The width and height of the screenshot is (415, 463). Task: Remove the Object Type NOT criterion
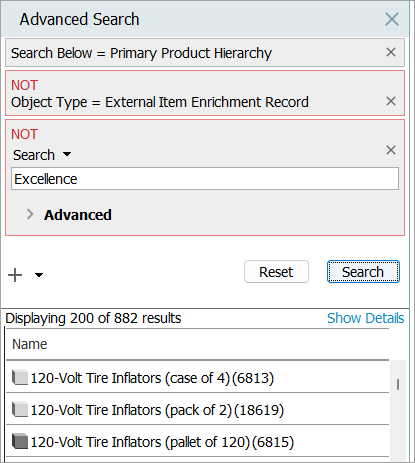tap(391, 101)
